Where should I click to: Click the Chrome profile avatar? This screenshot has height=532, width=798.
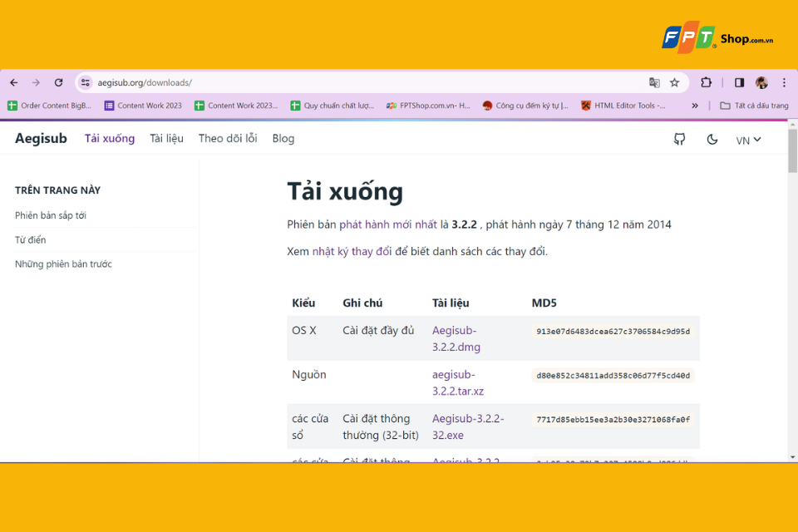click(x=761, y=82)
